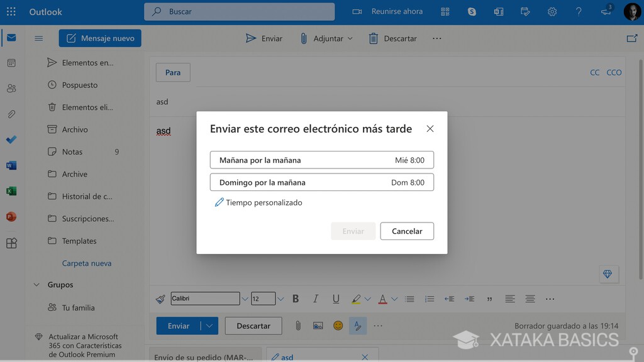This screenshot has width=644, height=362.
Task: Launch Word from the left sidebar
Action: [x=11, y=165]
